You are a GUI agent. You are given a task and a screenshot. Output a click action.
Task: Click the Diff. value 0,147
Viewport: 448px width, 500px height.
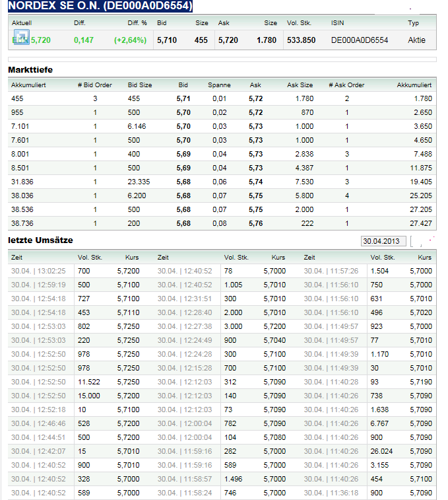84,40
